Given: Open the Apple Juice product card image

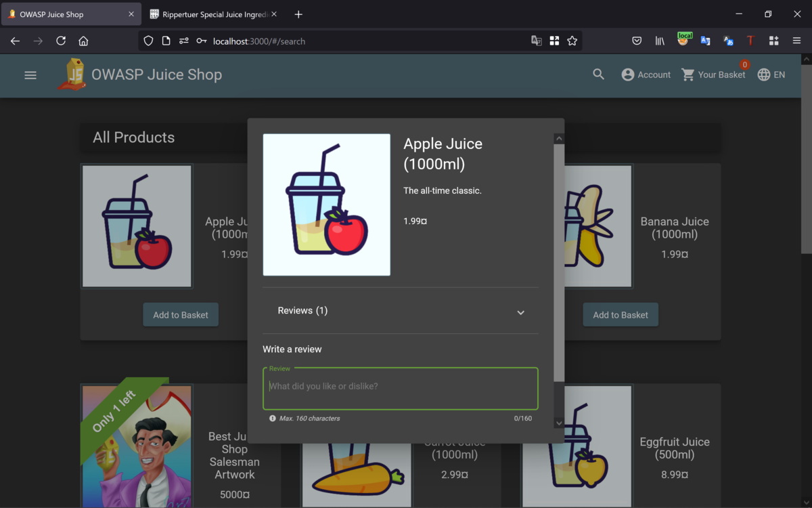Looking at the screenshot, I should [137, 226].
